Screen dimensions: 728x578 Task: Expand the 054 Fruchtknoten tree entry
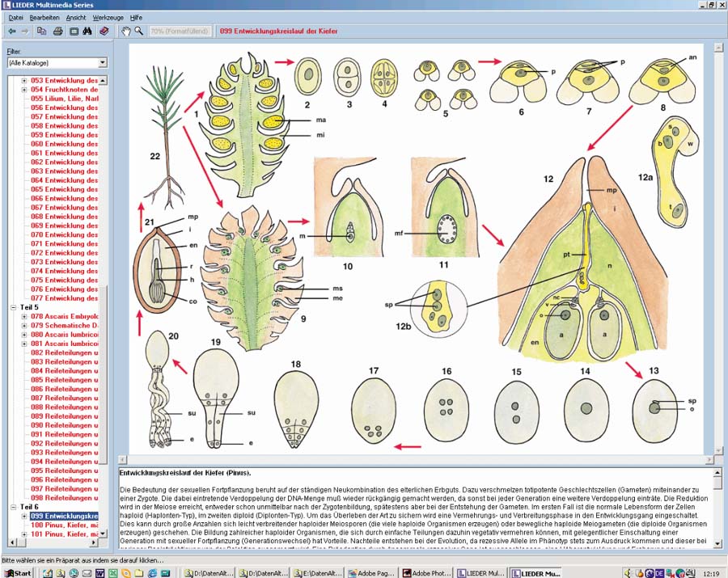(x=24, y=90)
